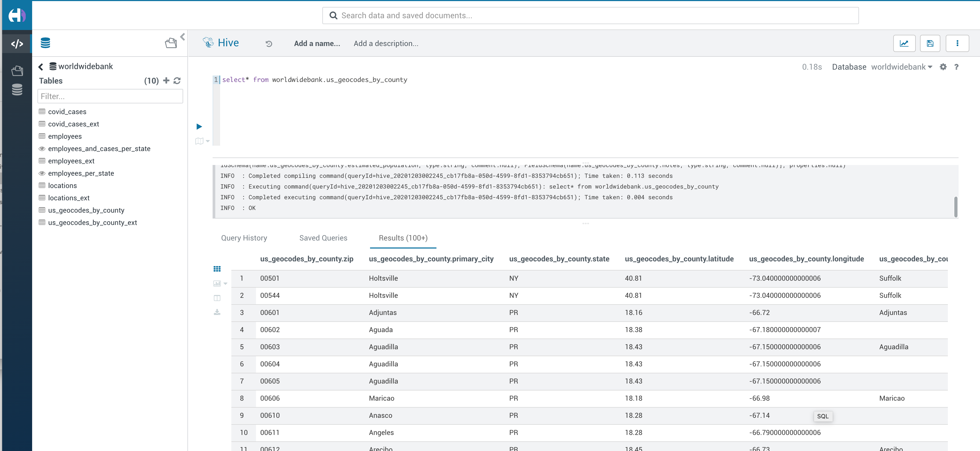This screenshot has height=451, width=980.
Task: Download the query results
Action: pyautogui.click(x=217, y=312)
